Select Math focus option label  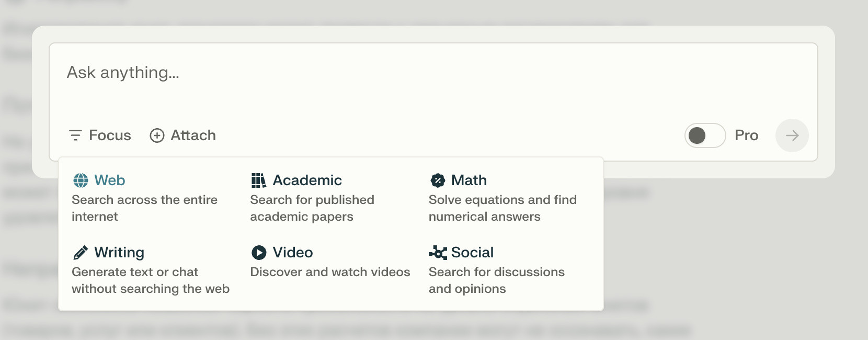pos(469,180)
